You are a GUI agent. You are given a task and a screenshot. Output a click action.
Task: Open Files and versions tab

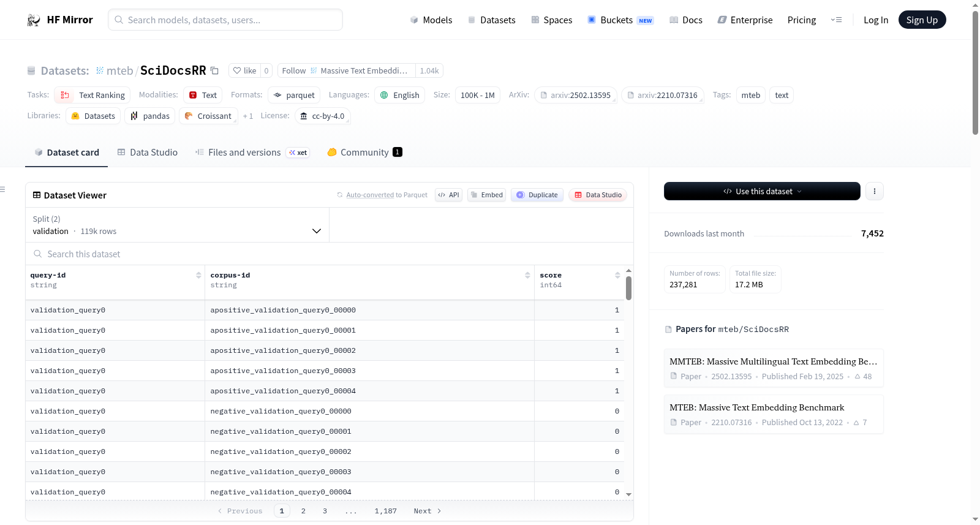pos(252,153)
